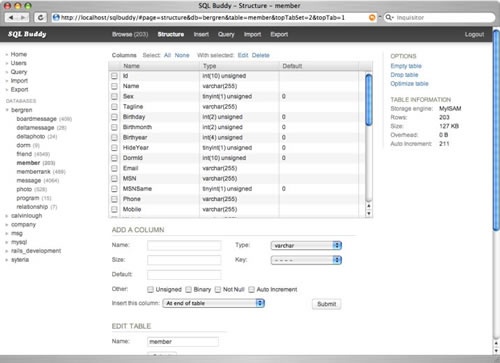Expand the company database
Image resolution: width=500 pixels, height=363 pixels.
coord(7,225)
